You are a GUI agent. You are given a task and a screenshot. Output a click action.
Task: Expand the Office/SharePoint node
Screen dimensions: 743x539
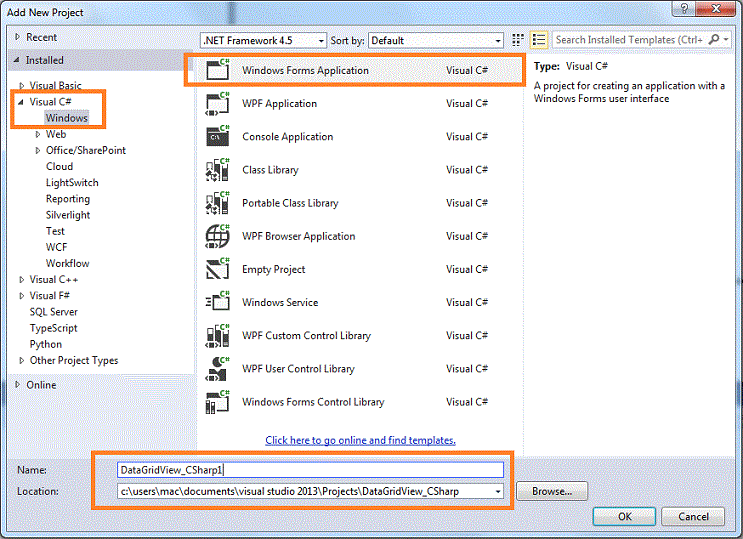[37, 150]
